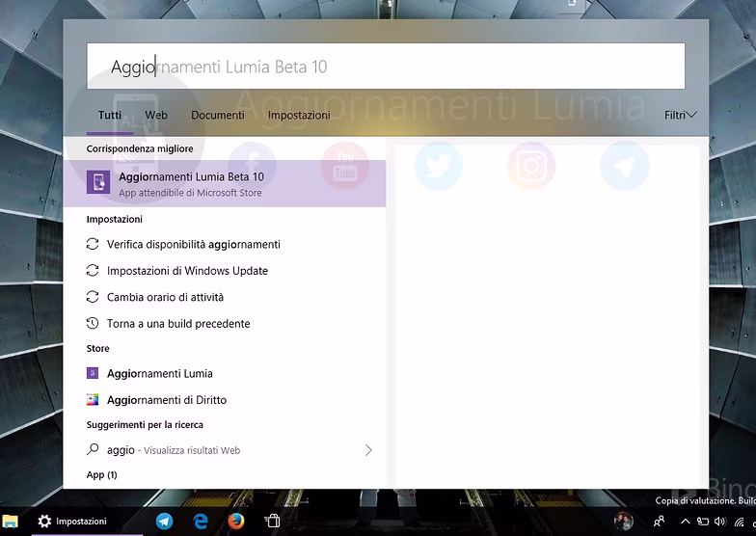Switch to the Web tab
Screen dimensions: 756x536
(x=156, y=116)
